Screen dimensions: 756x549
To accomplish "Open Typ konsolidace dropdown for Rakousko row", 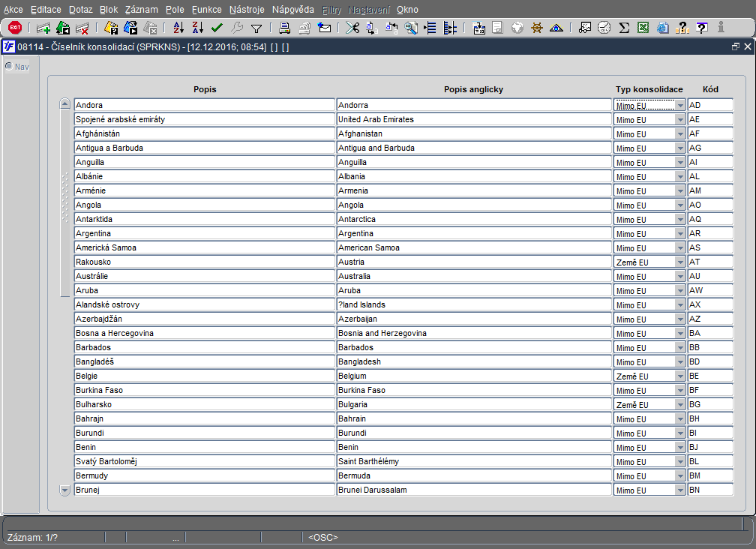I will click(x=679, y=262).
